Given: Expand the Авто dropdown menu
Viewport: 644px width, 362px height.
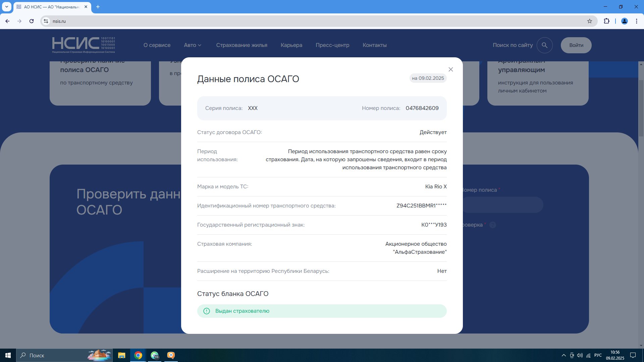Looking at the screenshot, I should (193, 45).
